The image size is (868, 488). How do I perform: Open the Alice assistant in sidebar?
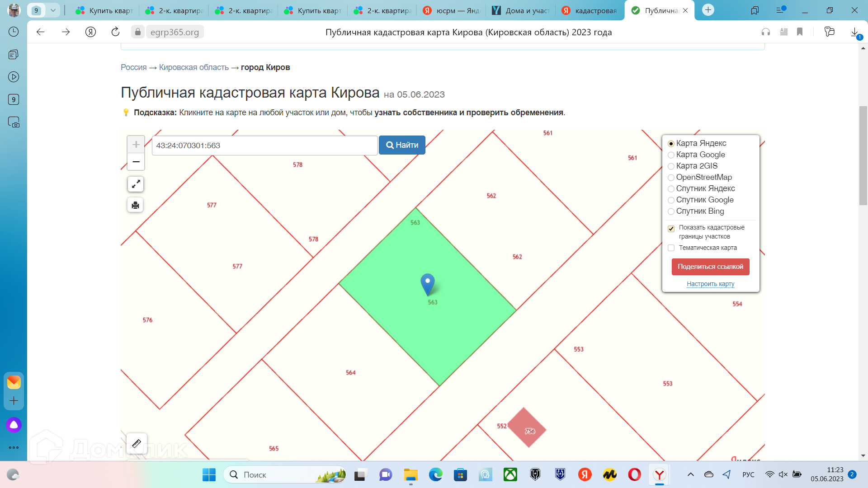coord(14,425)
